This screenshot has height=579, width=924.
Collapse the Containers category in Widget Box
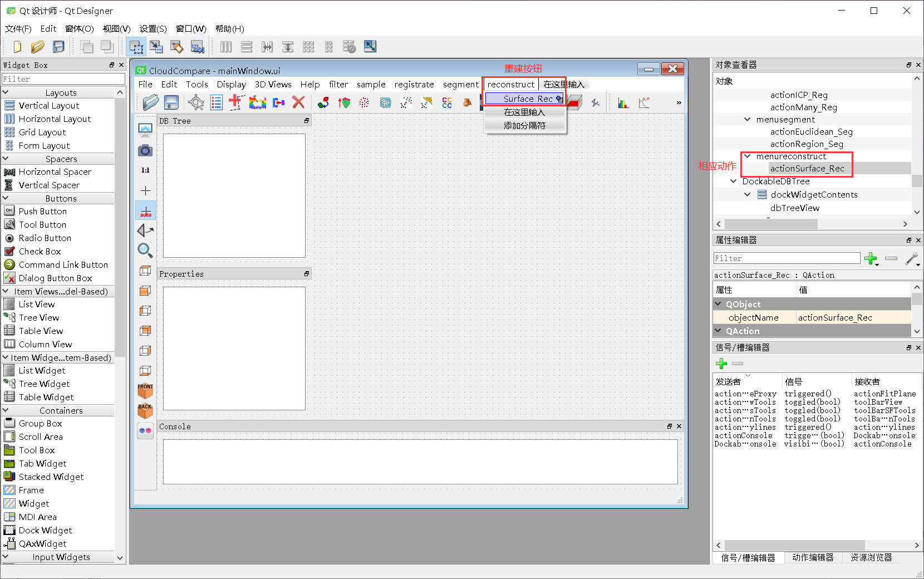(x=6, y=410)
